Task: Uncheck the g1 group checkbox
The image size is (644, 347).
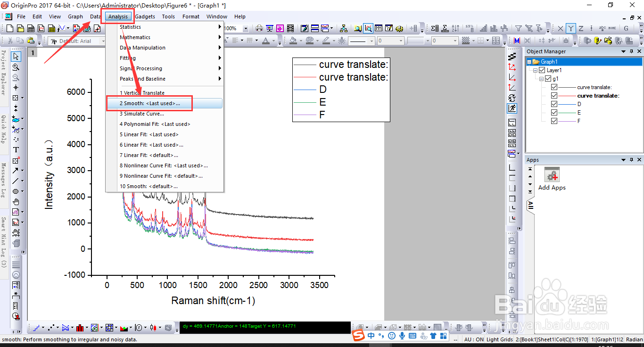Action: coord(548,79)
